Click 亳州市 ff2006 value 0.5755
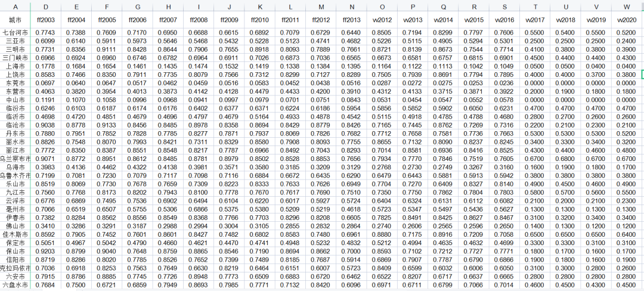The height and width of the screenshot is (291, 644). click(x=137, y=209)
